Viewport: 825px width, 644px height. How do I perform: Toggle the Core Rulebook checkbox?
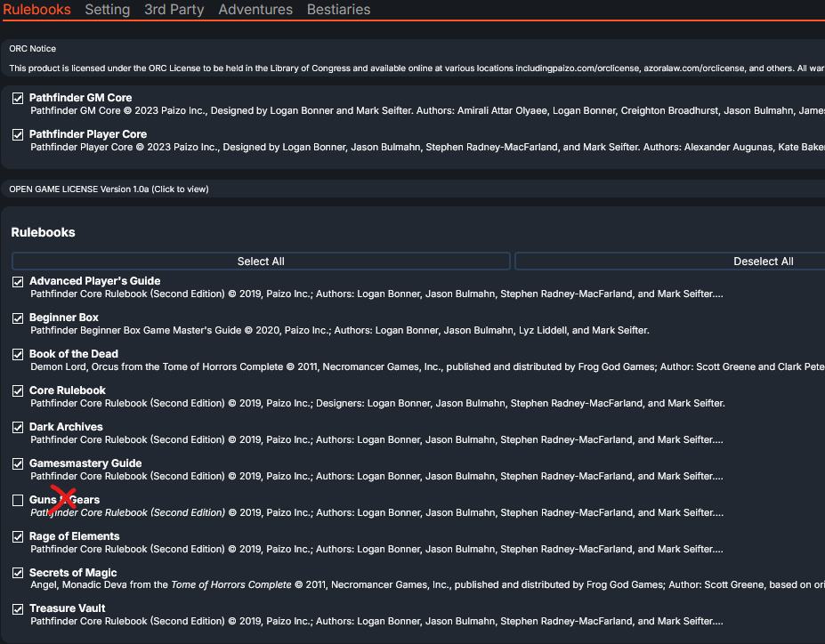pyautogui.click(x=18, y=390)
